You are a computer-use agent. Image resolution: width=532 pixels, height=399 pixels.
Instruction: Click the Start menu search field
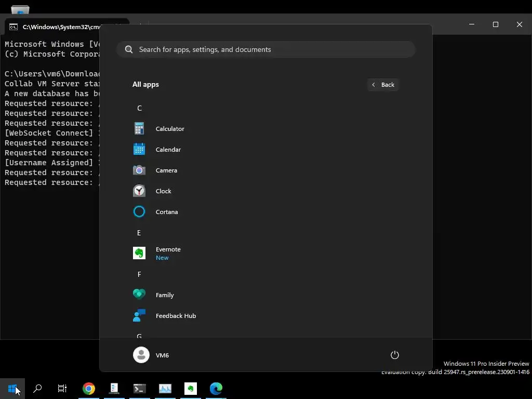pos(266,49)
